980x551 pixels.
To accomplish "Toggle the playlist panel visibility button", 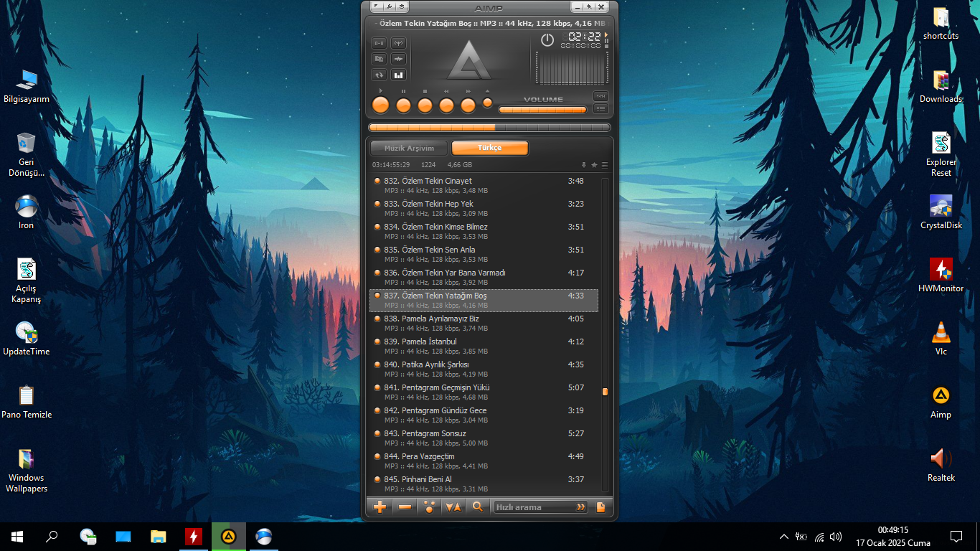I will click(600, 109).
